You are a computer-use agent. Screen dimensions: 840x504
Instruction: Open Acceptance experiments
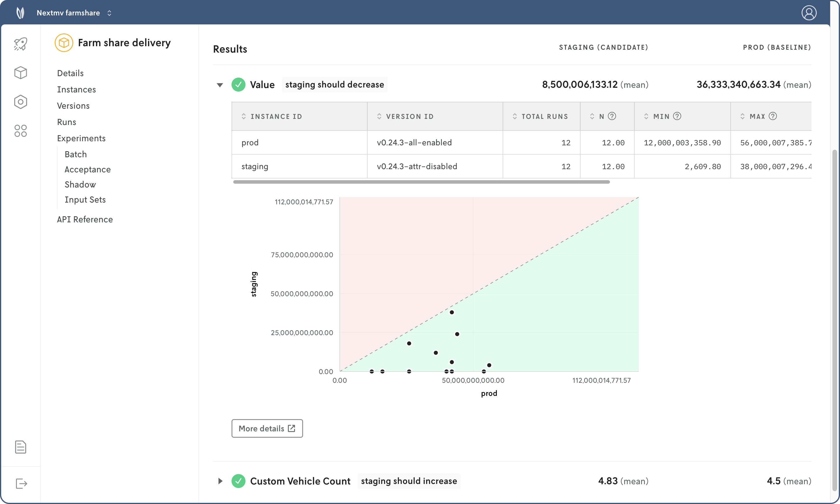point(88,169)
